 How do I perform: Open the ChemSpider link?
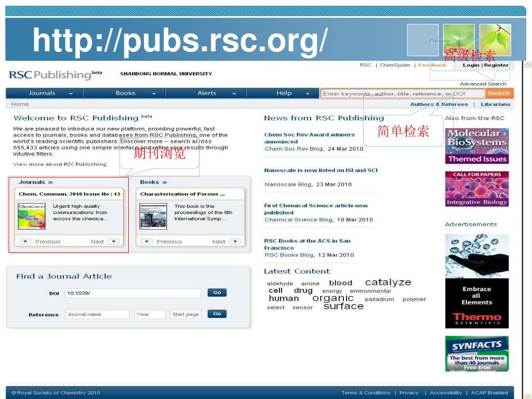pyautogui.click(x=395, y=65)
